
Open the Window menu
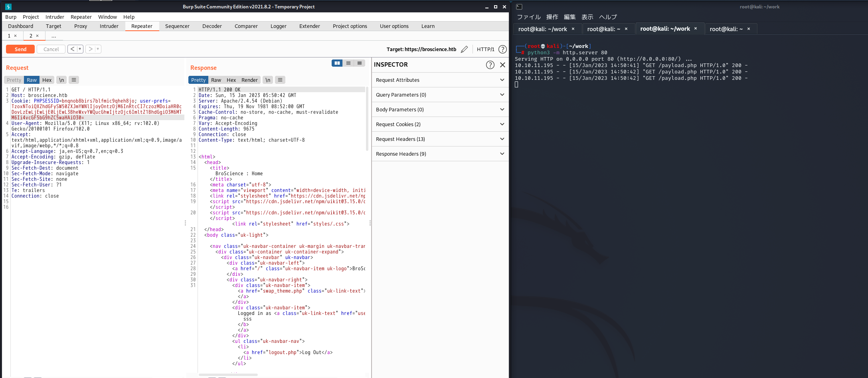(107, 17)
